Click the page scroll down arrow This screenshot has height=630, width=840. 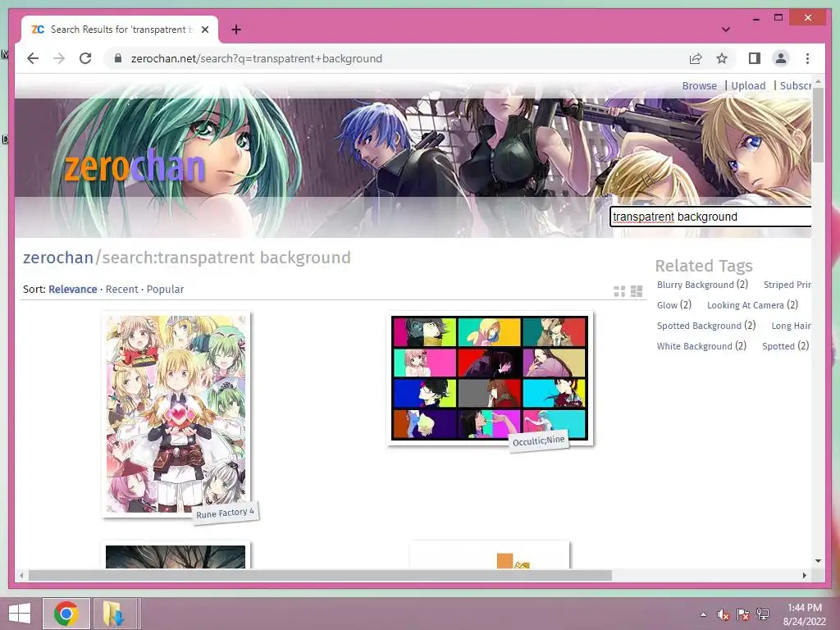click(818, 561)
